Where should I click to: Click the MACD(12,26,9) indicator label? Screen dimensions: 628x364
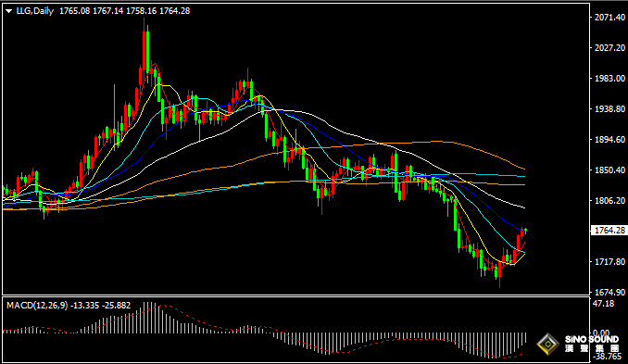(x=37, y=306)
